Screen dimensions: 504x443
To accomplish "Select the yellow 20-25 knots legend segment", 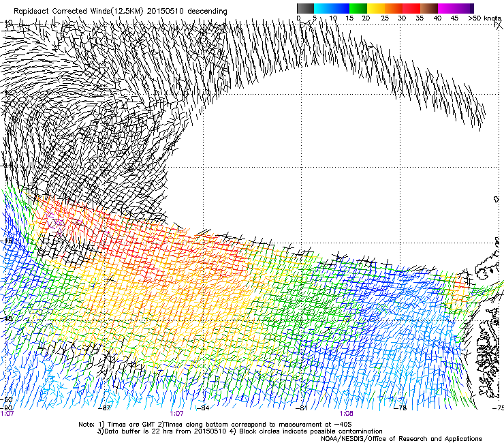I will coord(376,8).
